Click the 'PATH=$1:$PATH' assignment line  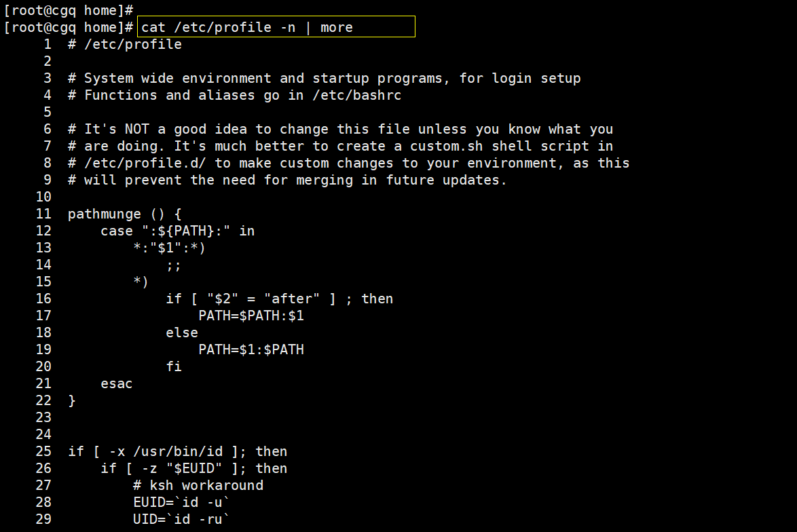click(x=251, y=349)
